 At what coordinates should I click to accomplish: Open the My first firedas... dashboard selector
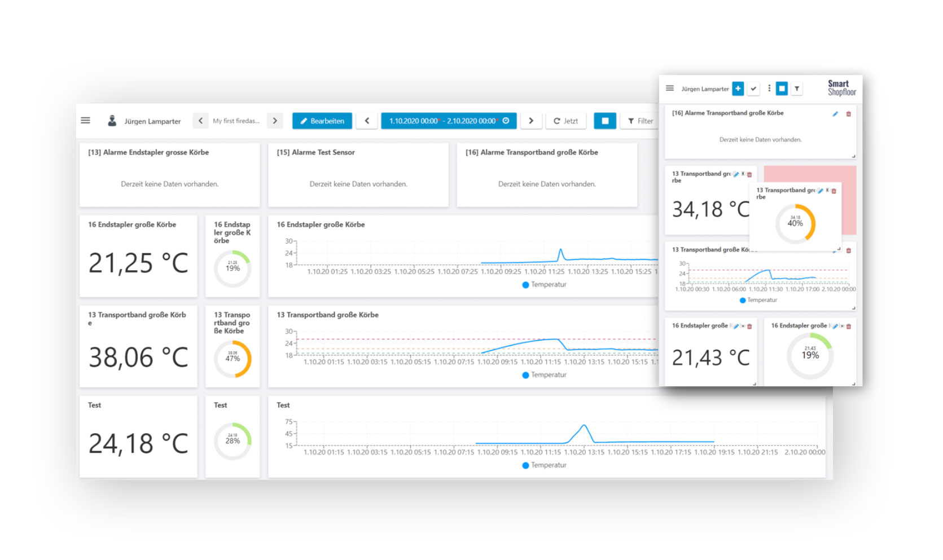(x=236, y=121)
